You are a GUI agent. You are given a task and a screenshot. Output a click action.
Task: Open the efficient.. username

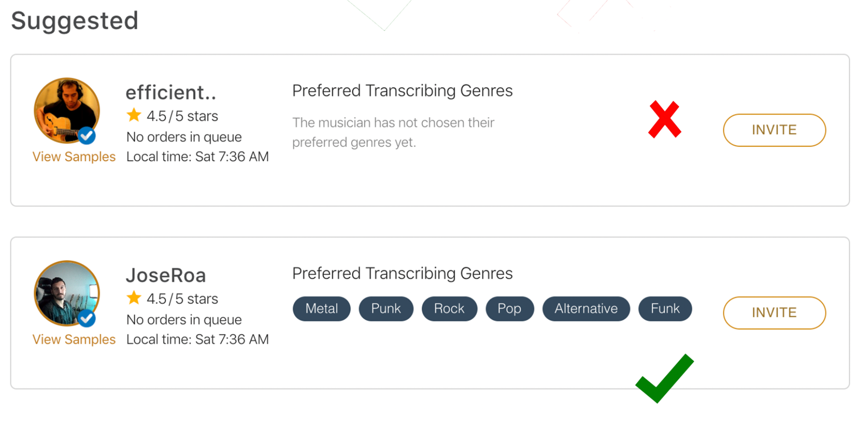171,93
